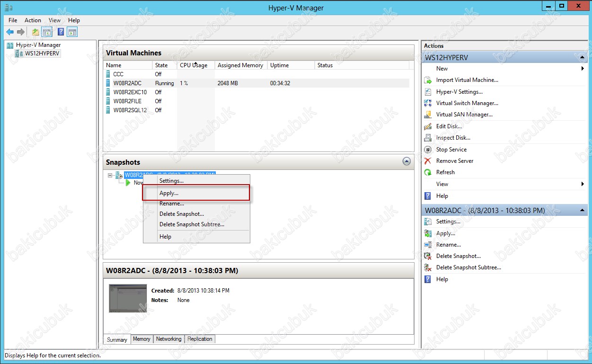Choose Edit Disk in the Actions pane

449,126
